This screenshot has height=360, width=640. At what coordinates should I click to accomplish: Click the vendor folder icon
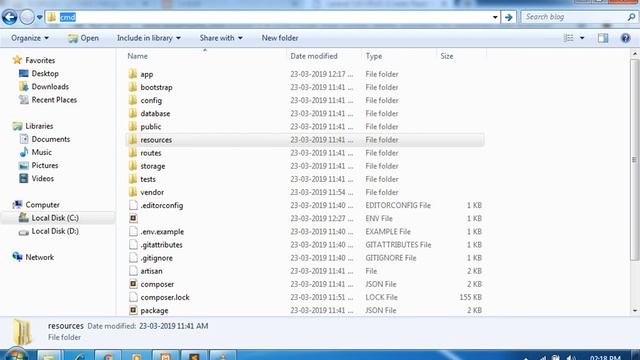pyautogui.click(x=133, y=192)
